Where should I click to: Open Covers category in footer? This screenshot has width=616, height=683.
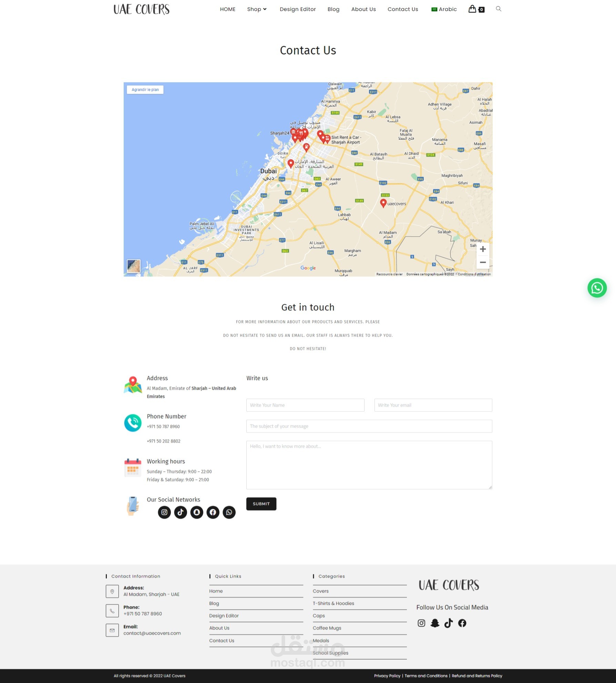point(320,591)
